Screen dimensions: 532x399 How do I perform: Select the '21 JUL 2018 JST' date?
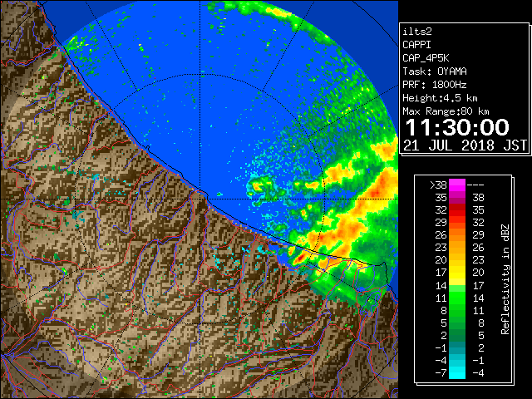(465, 145)
